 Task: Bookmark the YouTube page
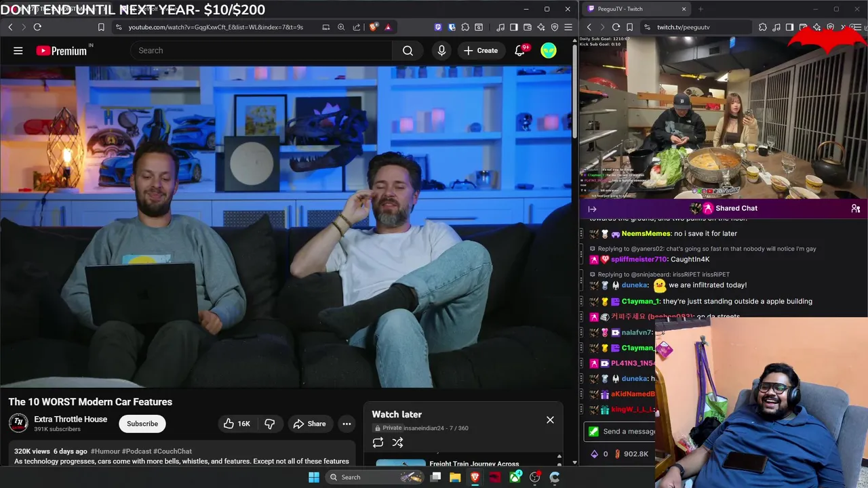(x=101, y=27)
